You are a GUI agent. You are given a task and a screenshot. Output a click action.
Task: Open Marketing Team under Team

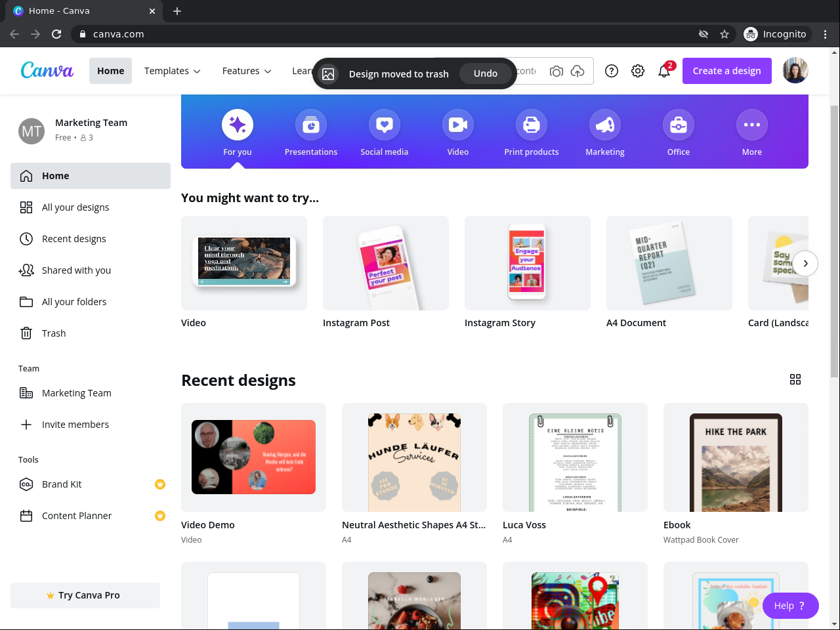91,393
